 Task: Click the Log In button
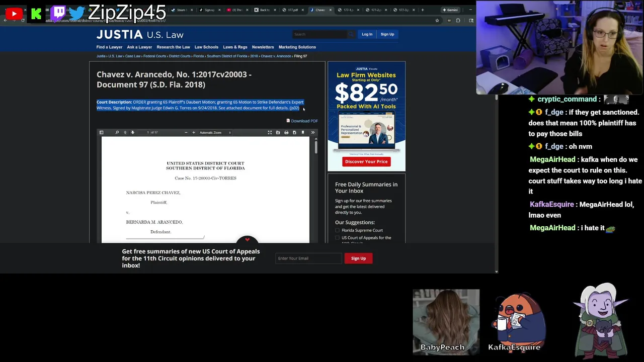pos(367,34)
